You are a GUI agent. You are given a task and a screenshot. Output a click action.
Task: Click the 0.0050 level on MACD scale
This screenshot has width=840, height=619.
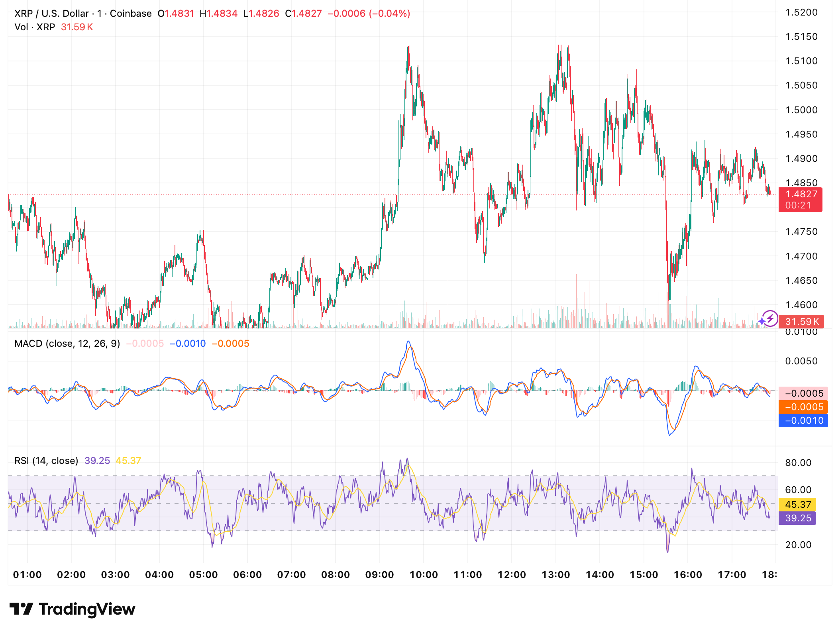pyautogui.click(x=801, y=361)
